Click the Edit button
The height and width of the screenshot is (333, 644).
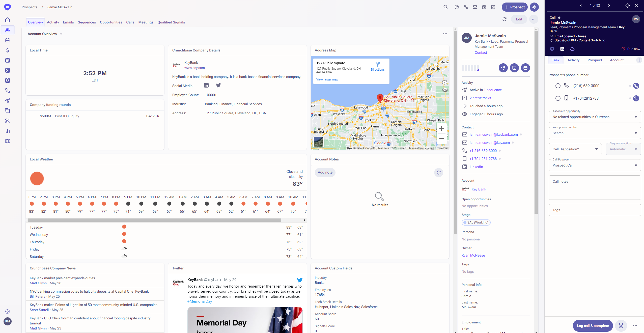click(519, 19)
